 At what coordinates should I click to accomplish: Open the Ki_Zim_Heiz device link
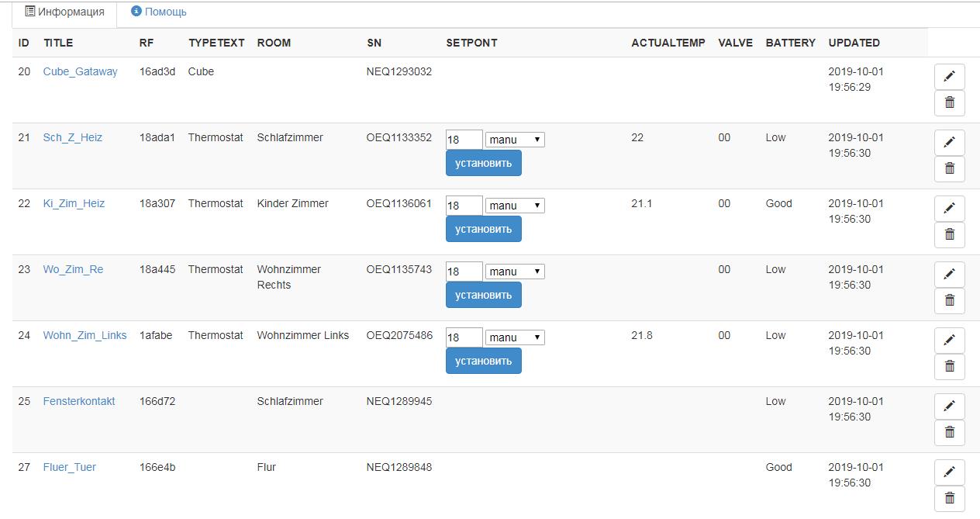74,203
